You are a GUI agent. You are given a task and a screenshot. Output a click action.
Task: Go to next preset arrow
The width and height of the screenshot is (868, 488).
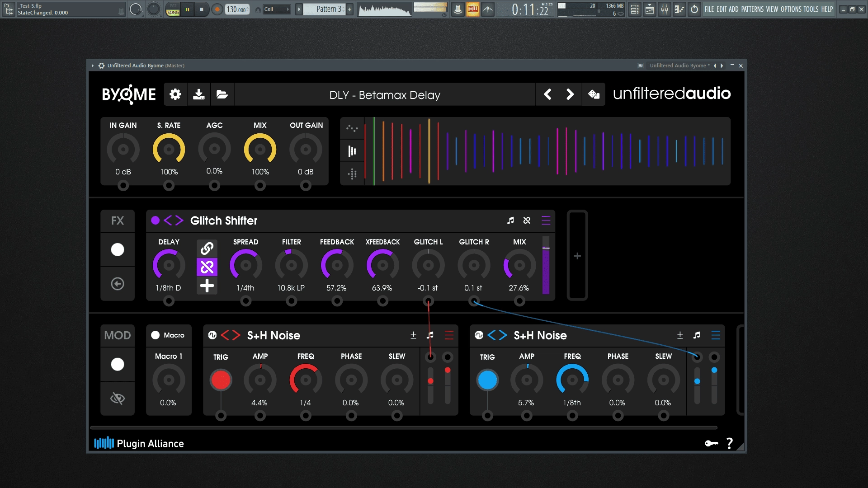pyautogui.click(x=570, y=94)
